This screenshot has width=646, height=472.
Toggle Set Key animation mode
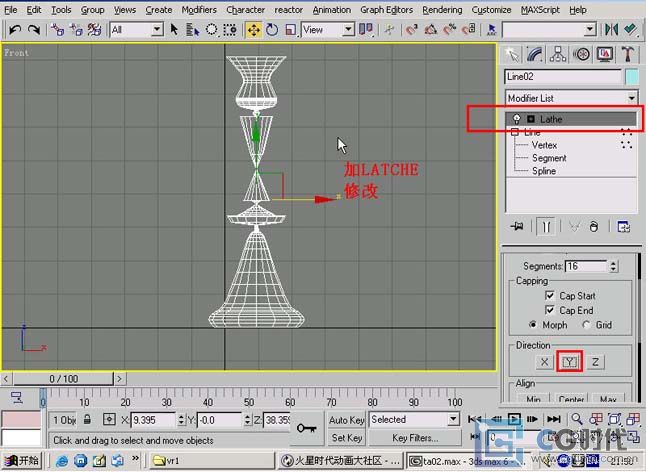346,437
